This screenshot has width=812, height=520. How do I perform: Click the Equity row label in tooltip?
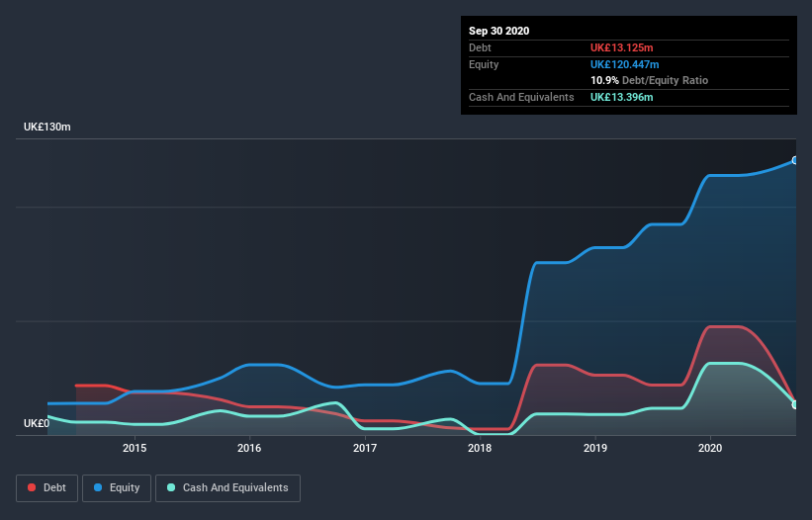click(484, 64)
